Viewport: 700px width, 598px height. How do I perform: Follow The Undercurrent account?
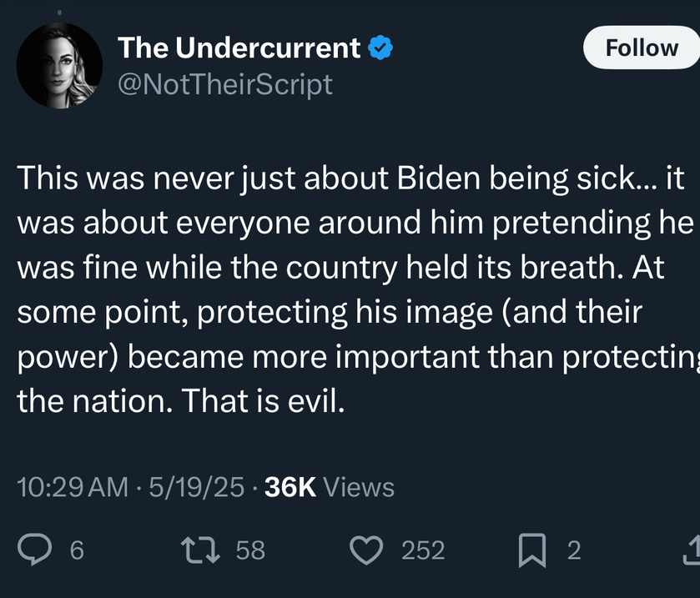[642, 48]
